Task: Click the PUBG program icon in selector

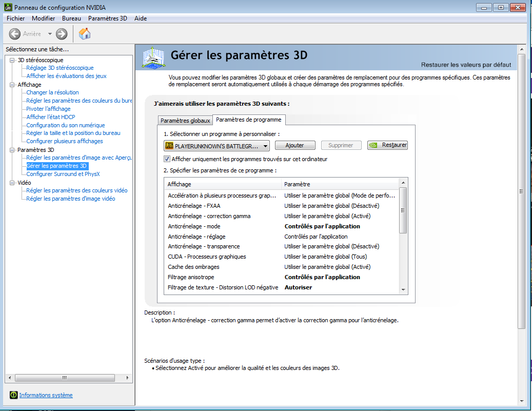Action: [169, 146]
